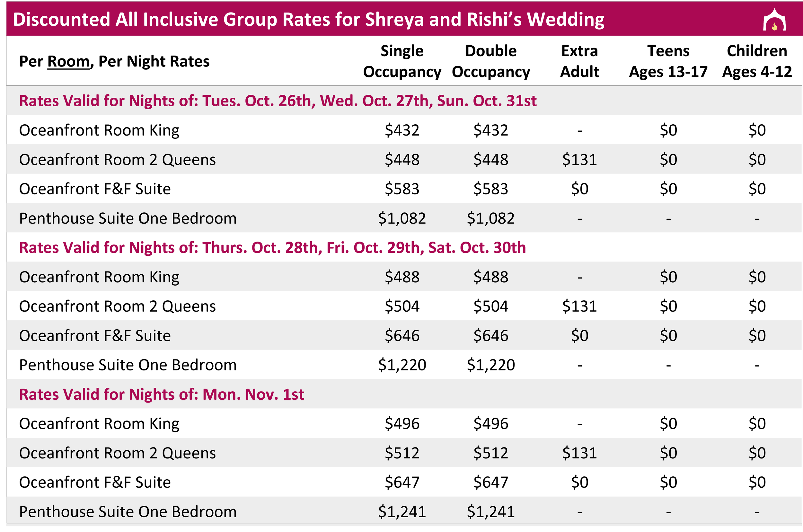The height and width of the screenshot is (532, 803).
Task: Select the $646 F&F Suite single rate
Action: tap(402, 336)
